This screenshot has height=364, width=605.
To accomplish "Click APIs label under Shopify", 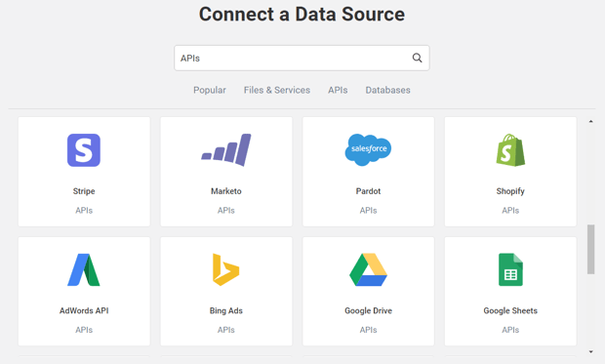I will tap(510, 211).
